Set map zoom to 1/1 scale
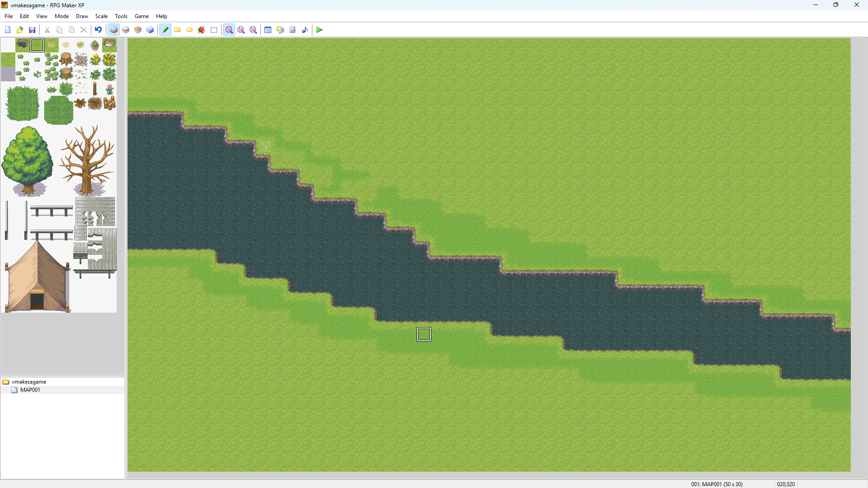 pyautogui.click(x=229, y=30)
